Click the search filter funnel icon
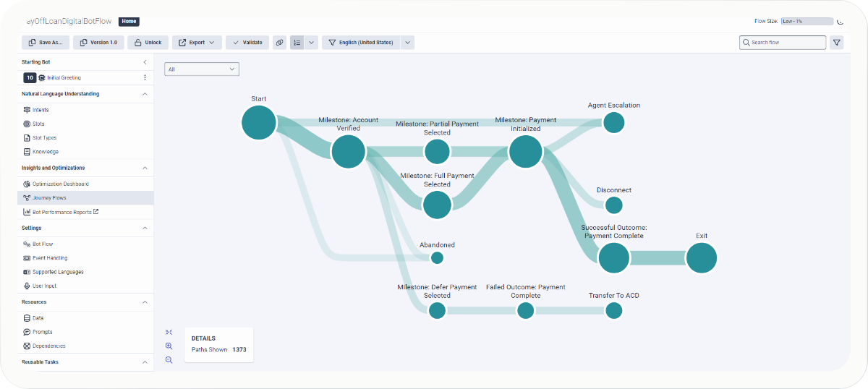The width and height of the screenshot is (868, 389). [837, 43]
